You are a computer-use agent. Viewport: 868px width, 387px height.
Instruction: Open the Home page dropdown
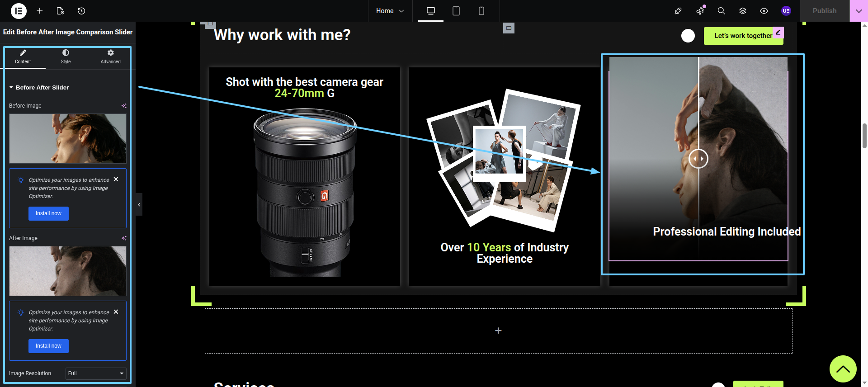[x=390, y=11]
